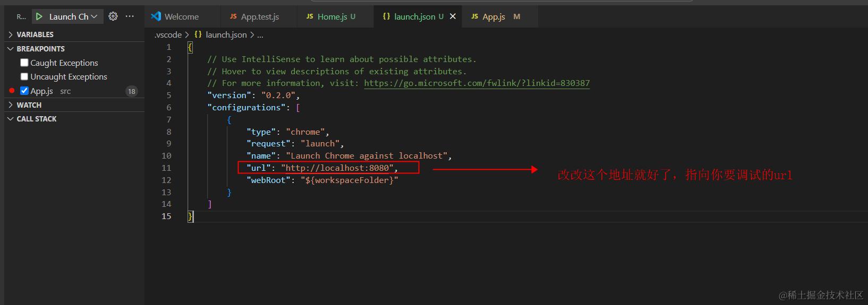Switch to the App.test.js tab
This screenshot has height=305, width=868.
coord(260,16)
